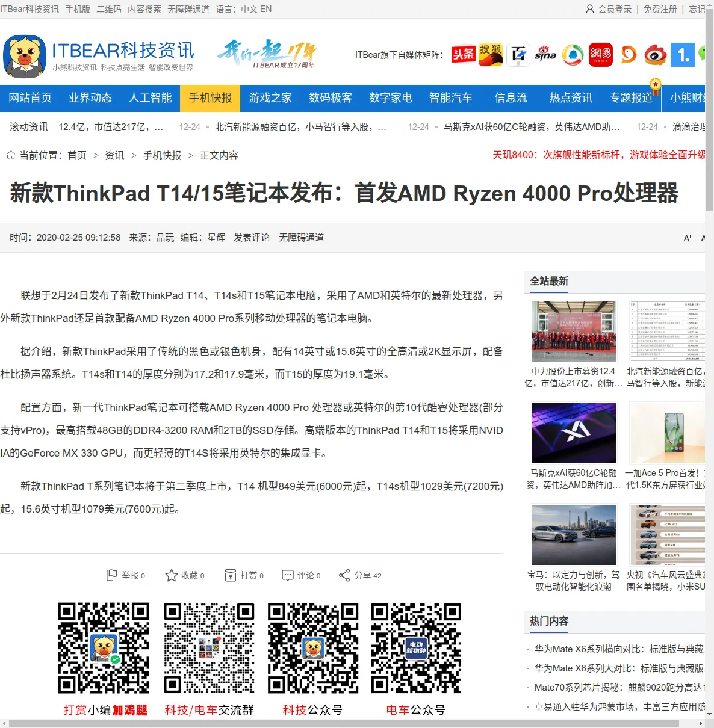
Task: Switch the language to EN
Action: click(265, 9)
